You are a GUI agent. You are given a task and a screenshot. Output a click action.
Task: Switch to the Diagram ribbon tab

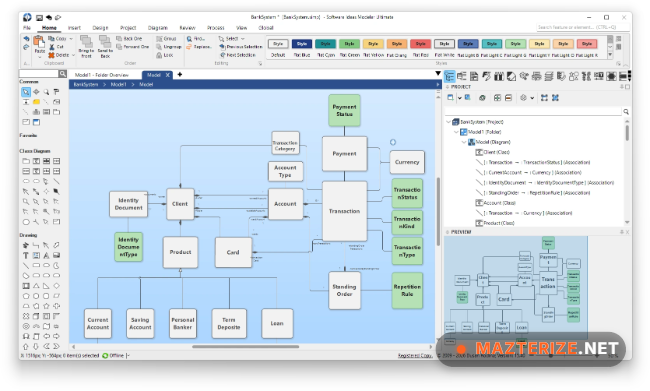tap(158, 28)
